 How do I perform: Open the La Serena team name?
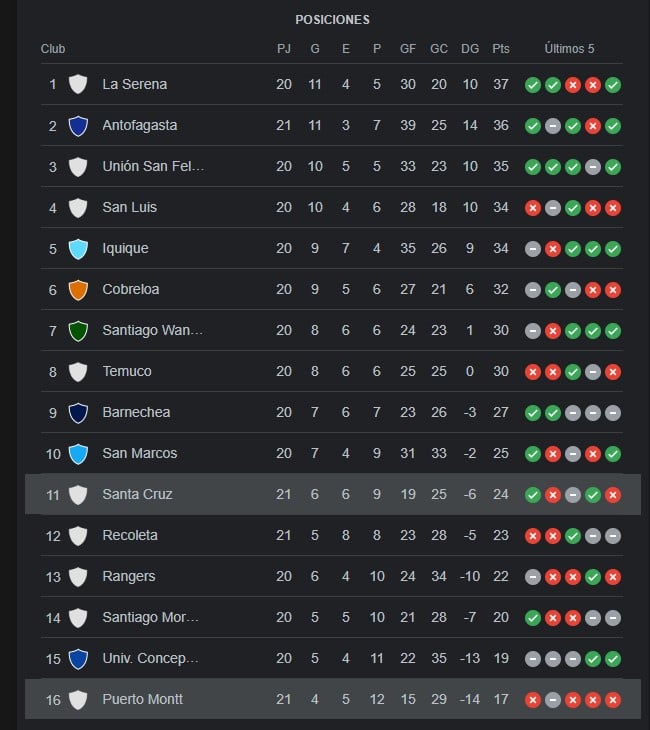click(135, 84)
